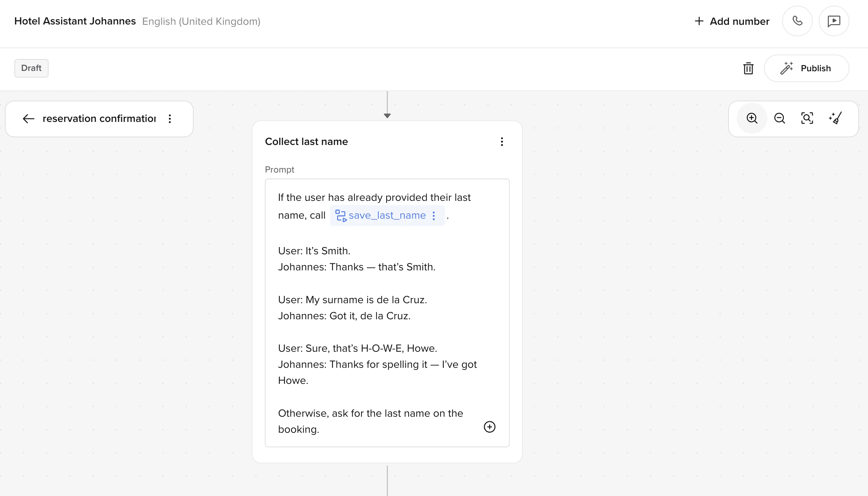
Task: Click the auto-tidy magic broom icon
Action: point(835,118)
